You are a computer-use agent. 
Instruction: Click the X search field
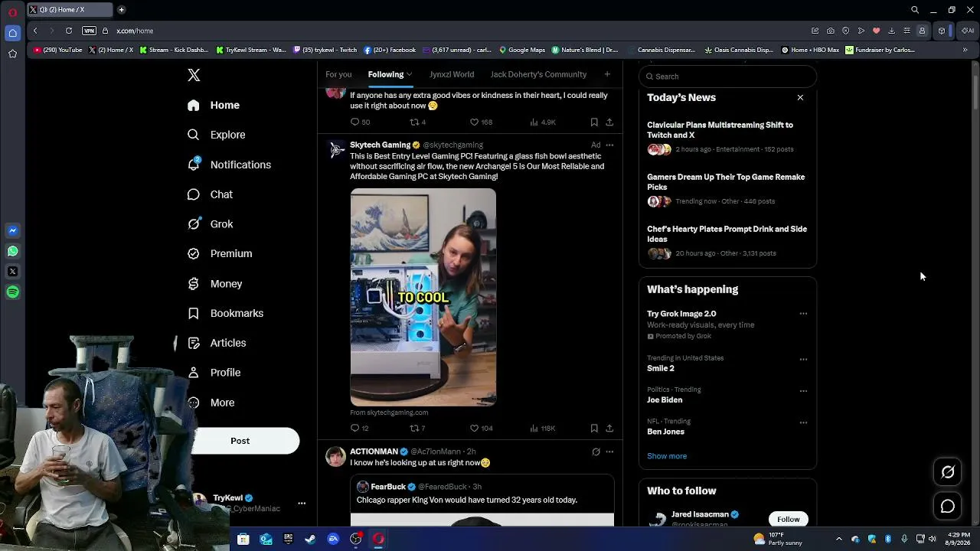coord(728,77)
